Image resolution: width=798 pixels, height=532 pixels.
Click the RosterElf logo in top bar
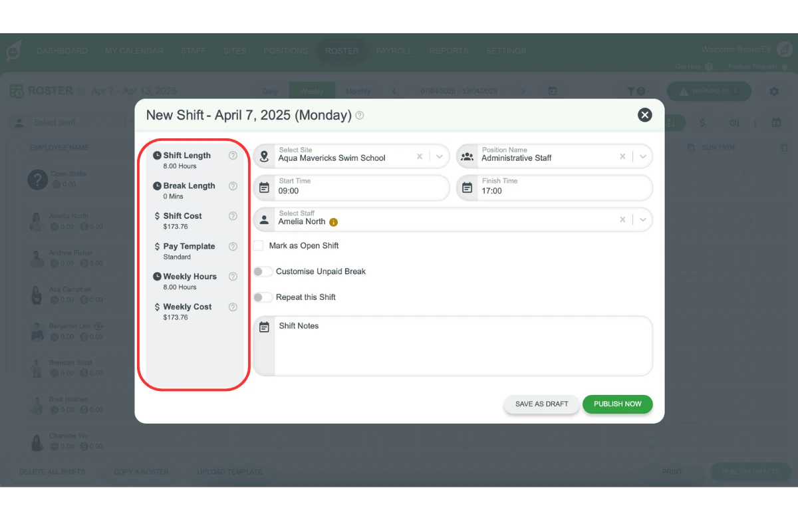click(14, 51)
